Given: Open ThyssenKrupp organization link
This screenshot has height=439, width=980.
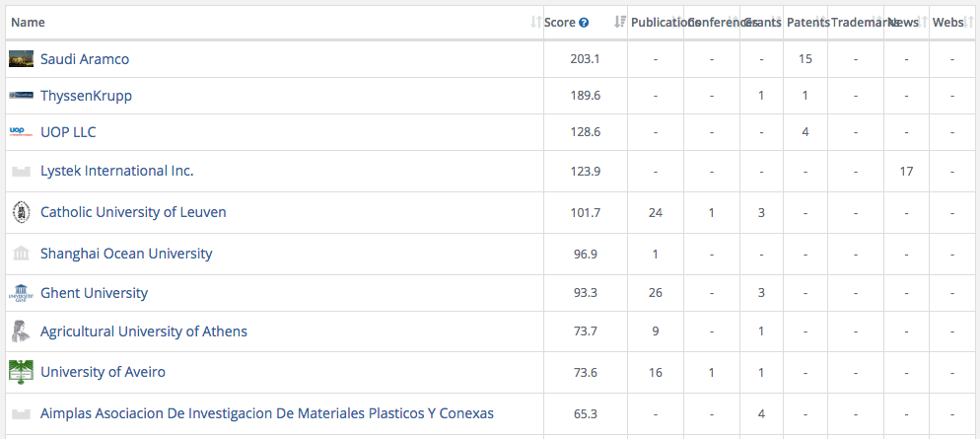Looking at the screenshot, I should coord(86,96).
